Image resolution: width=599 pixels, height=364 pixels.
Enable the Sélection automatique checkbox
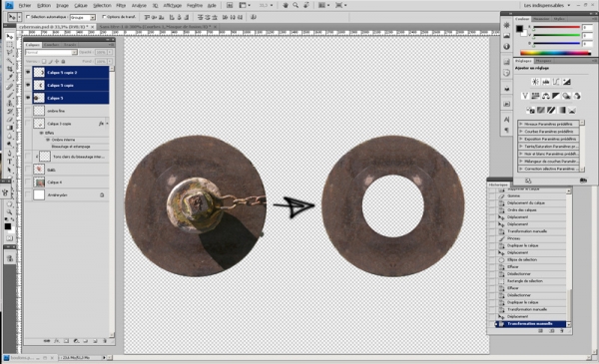pos(28,17)
